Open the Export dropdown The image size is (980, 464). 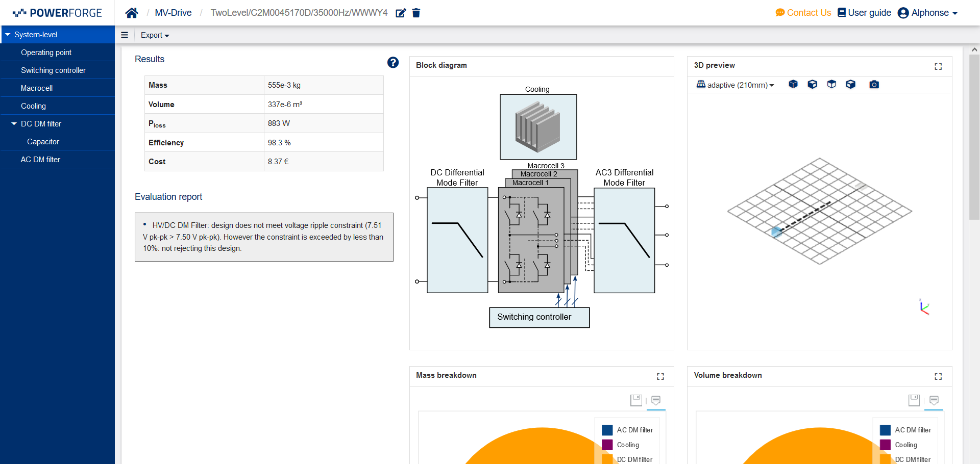pyautogui.click(x=155, y=35)
